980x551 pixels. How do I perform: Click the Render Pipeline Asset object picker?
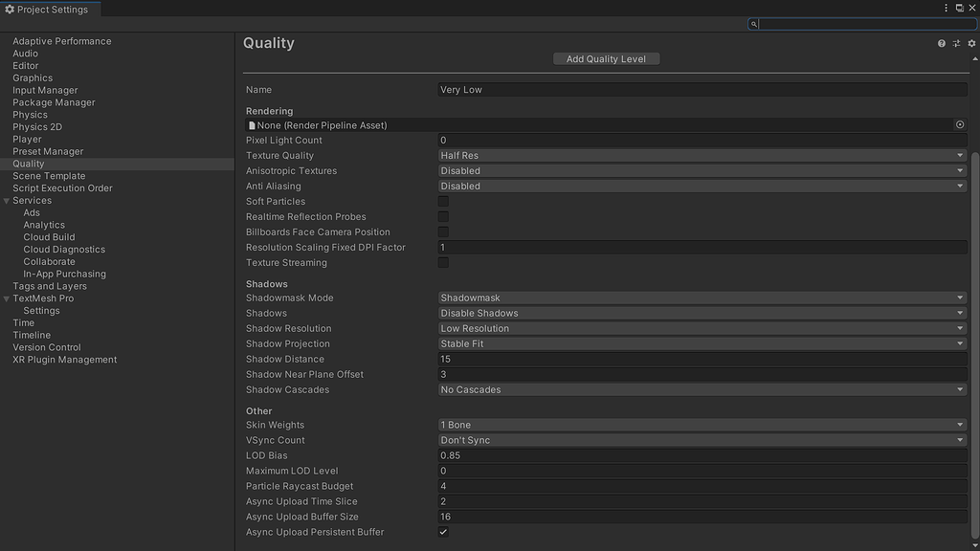[x=960, y=125]
